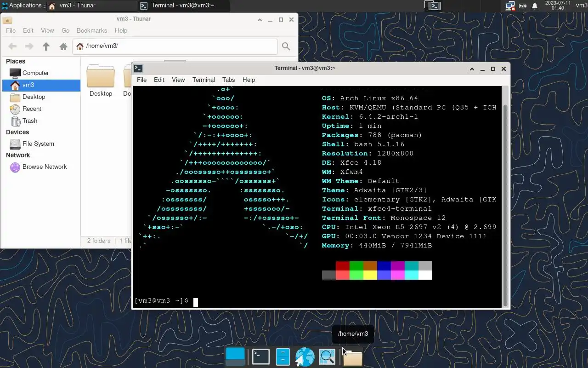This screenshot has width=588, height=368.
Task: Go back in Thunar navigation
Action: coord(12,46)
